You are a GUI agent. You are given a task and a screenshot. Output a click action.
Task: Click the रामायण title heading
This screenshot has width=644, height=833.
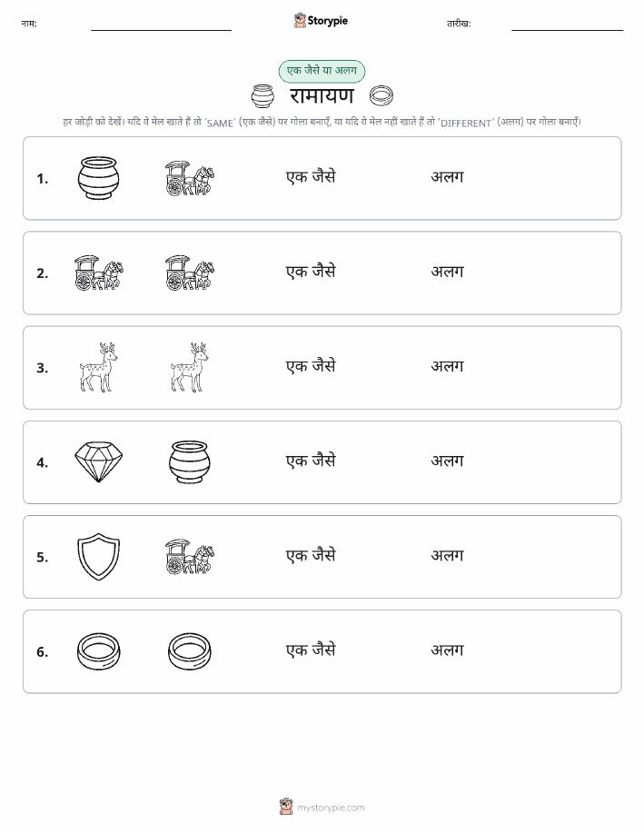(322, 96)
